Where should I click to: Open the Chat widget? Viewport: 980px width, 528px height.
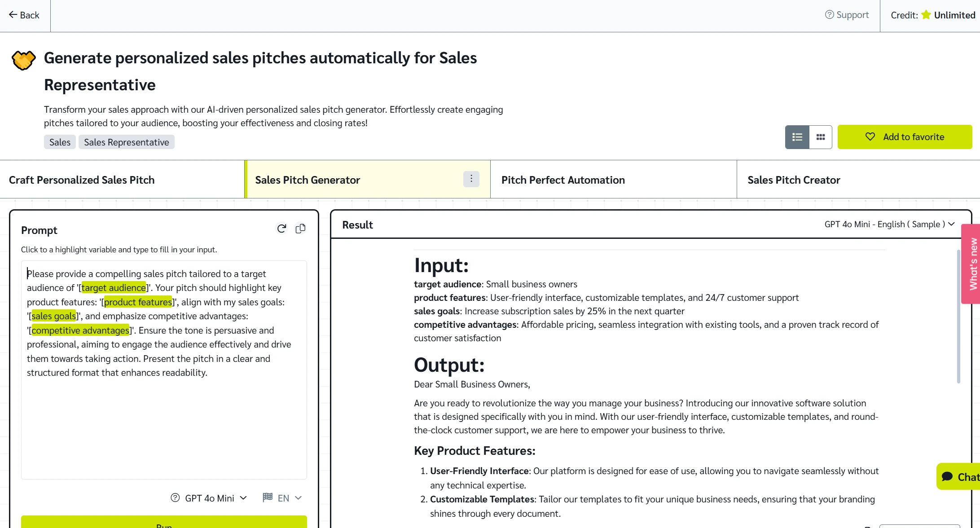click(x=959, y=477)
